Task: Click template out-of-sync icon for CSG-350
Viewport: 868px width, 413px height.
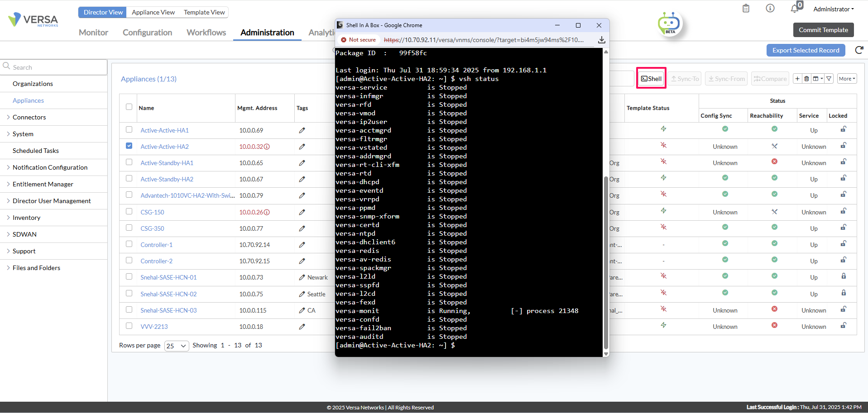Action: (x=663, y=227)
